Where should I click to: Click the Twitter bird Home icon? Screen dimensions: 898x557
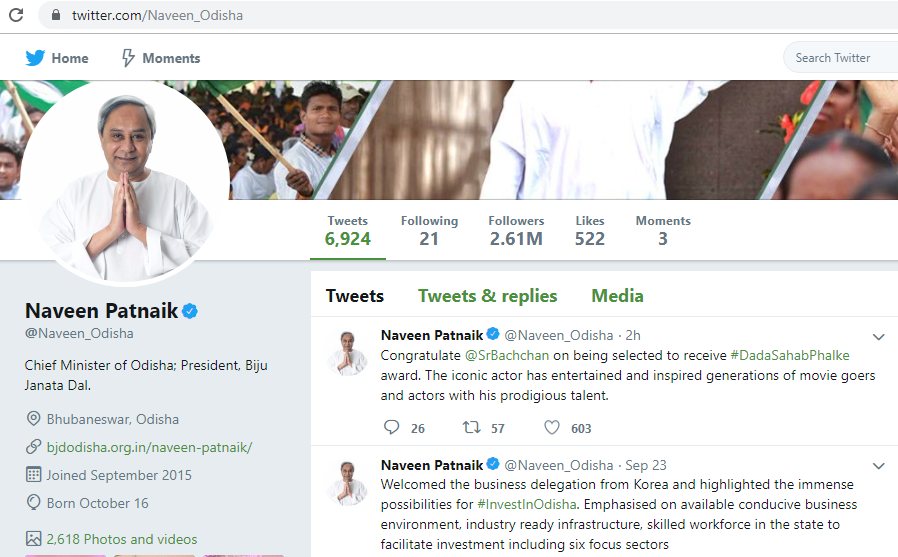[x=35, y=58]
